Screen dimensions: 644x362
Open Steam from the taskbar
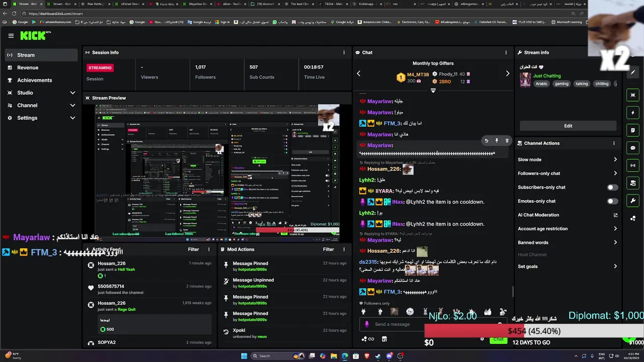378,356
